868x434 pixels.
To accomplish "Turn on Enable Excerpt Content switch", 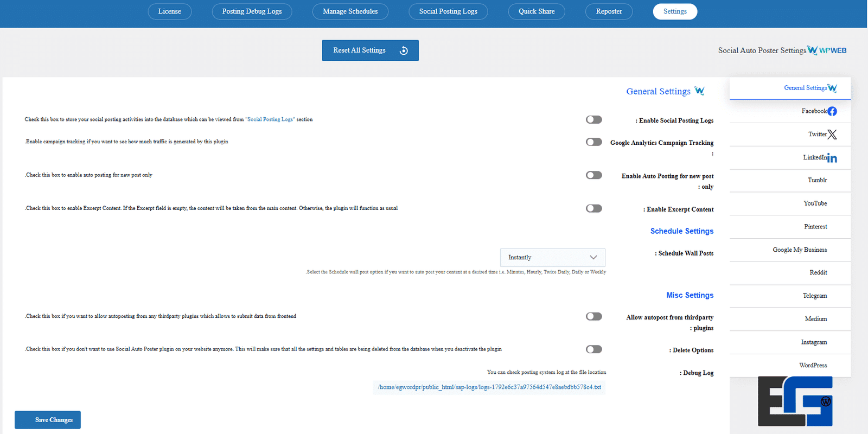I will point(594,208).
